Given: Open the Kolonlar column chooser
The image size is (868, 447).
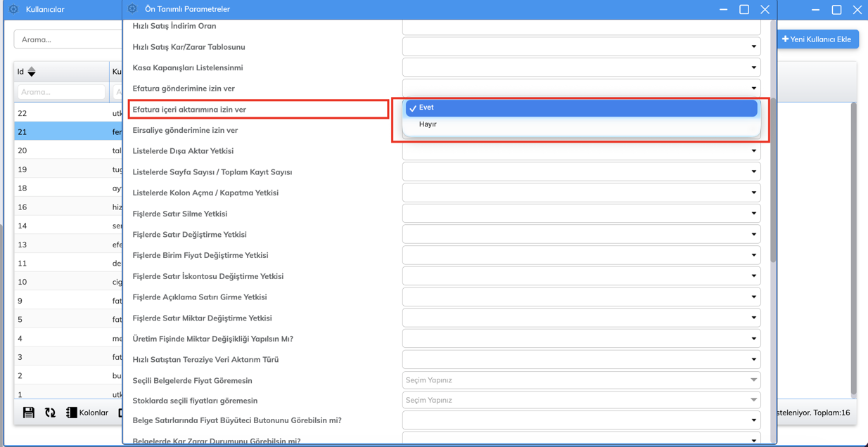Looking at the screenshot, I should (x=87, y=413).
